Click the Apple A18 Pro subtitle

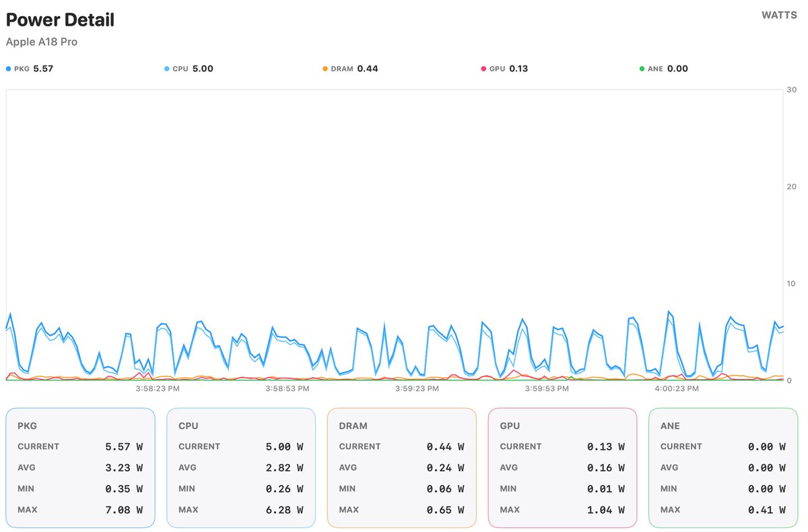(42, 42)
